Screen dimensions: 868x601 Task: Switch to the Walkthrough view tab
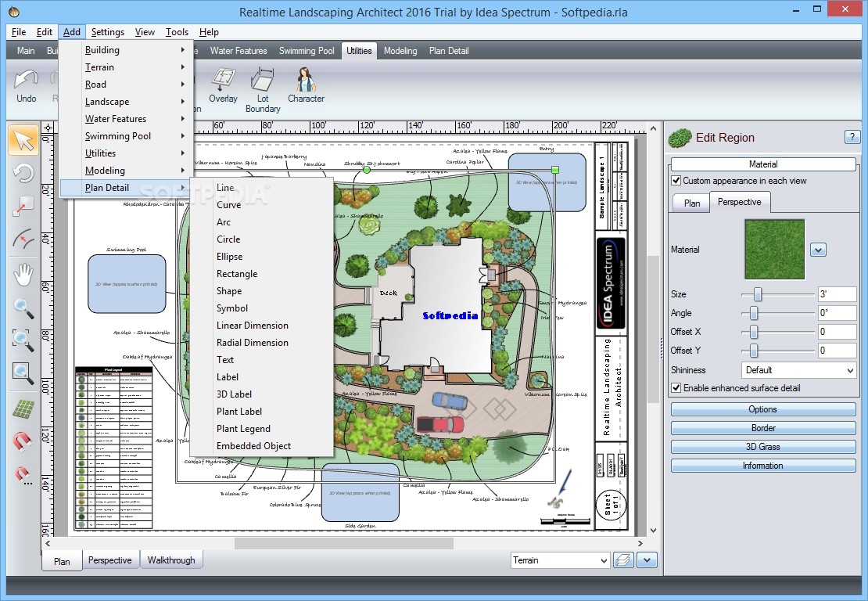[x=171, y=560]
